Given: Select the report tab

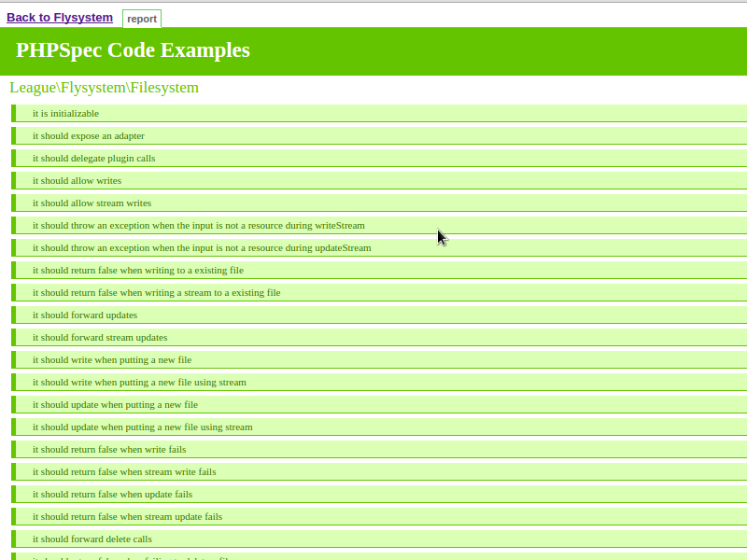Looking at the screenshot, I should click(142, 19).
